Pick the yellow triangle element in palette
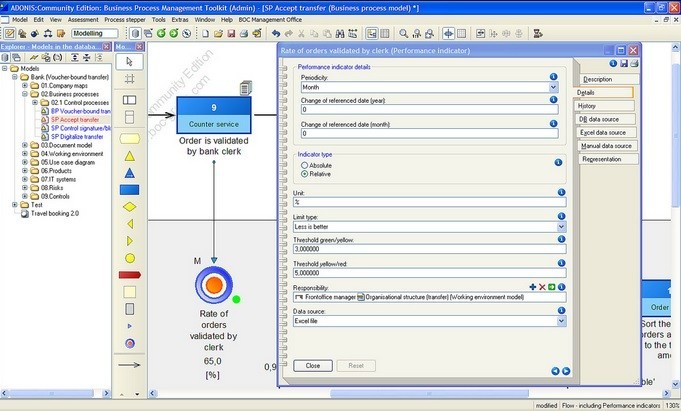This screenshot has width=681, height=411. [x=129, y=156]
